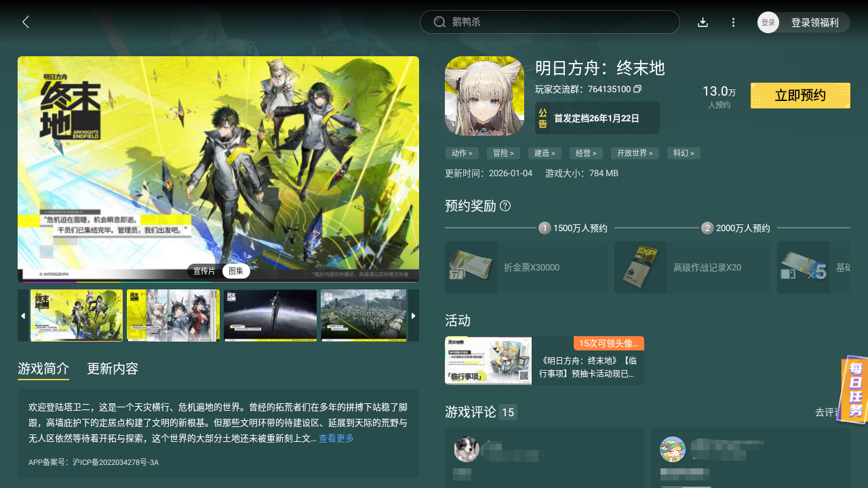Click the search magnifier icon
This screenshot has height=488, width=868.
[x=439, y=22]
